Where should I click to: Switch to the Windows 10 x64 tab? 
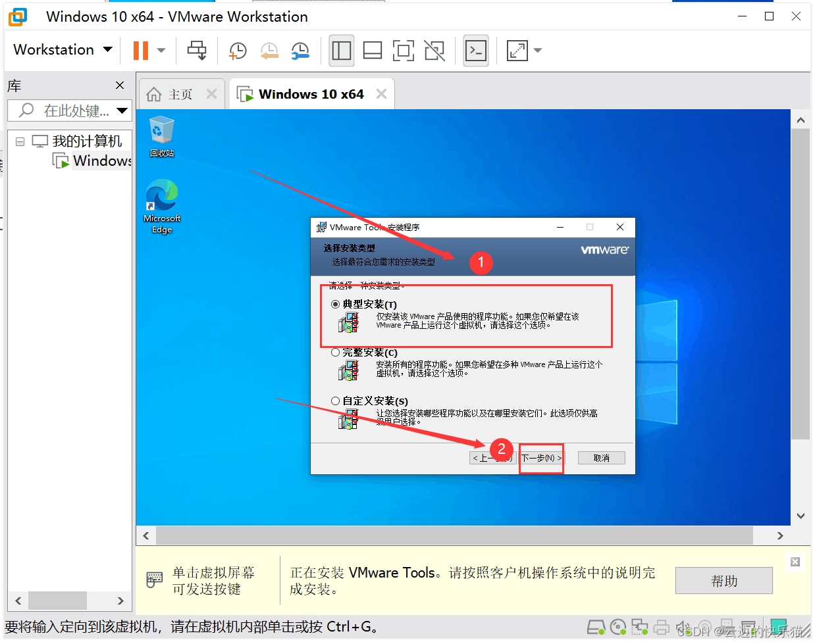(x=311, y=94)
